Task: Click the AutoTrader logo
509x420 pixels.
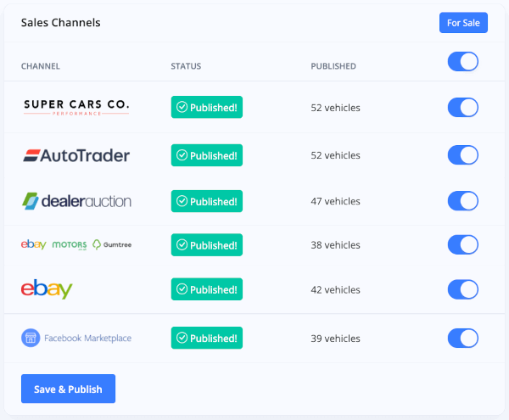Action: [x=76, y=155]
